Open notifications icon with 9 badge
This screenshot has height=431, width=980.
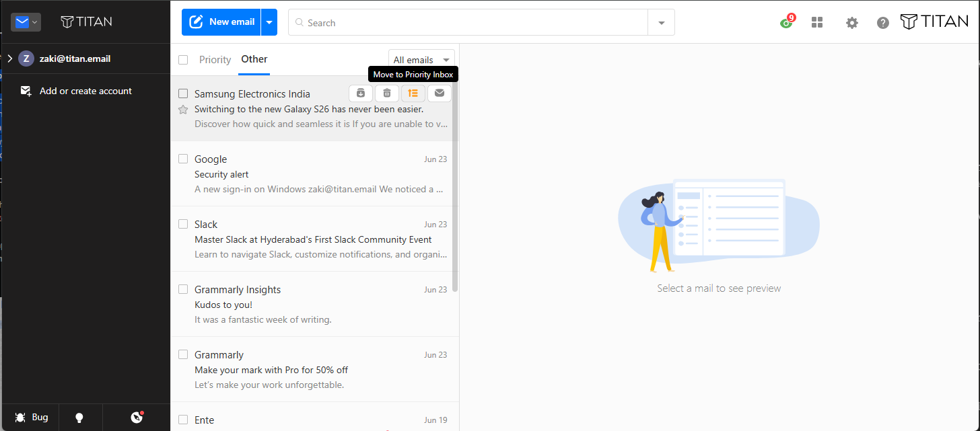tap(787, 22)
